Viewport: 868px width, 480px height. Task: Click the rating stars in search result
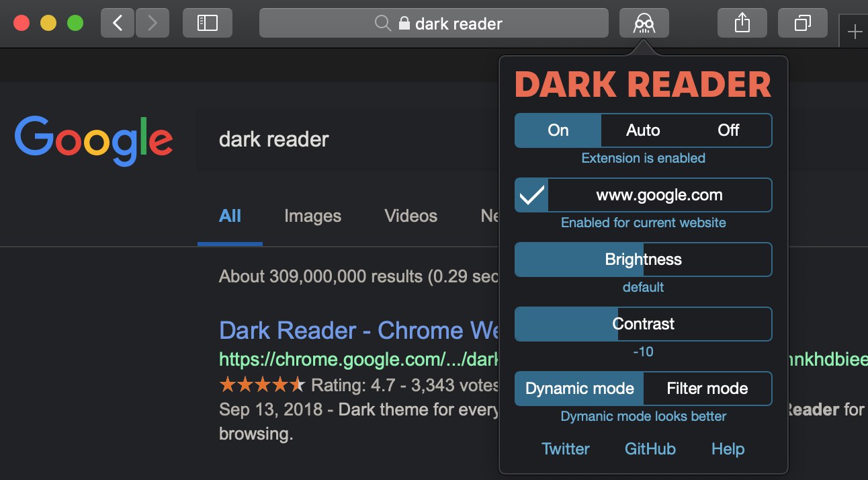pos(262,385)
